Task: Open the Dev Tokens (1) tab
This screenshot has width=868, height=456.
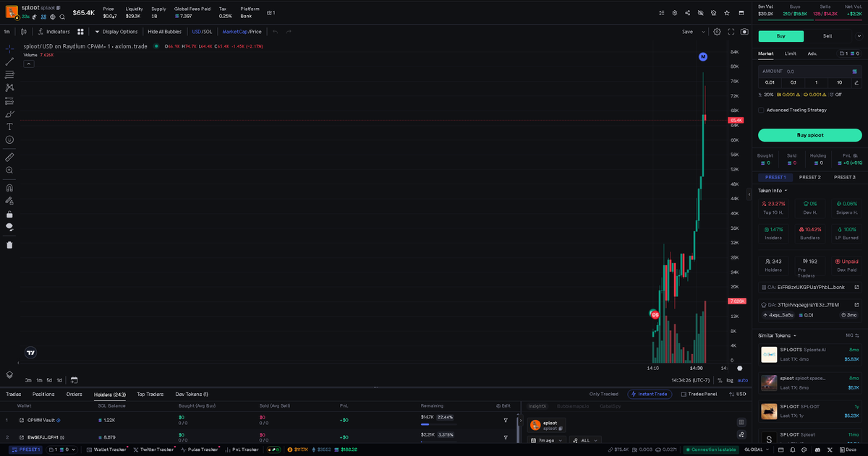Action: [x=192, y=395]
